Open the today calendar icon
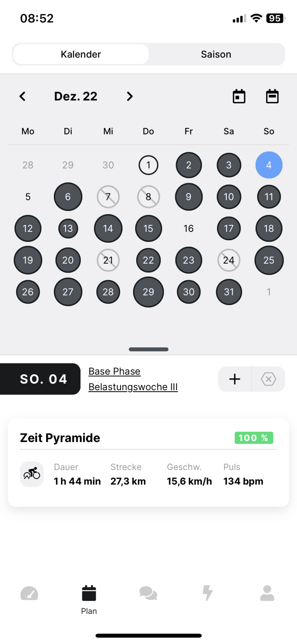 click(x=239, y=97)
